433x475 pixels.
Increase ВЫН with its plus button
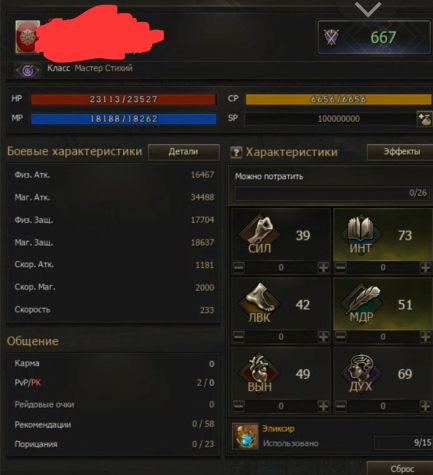click(x=323, y=406)
